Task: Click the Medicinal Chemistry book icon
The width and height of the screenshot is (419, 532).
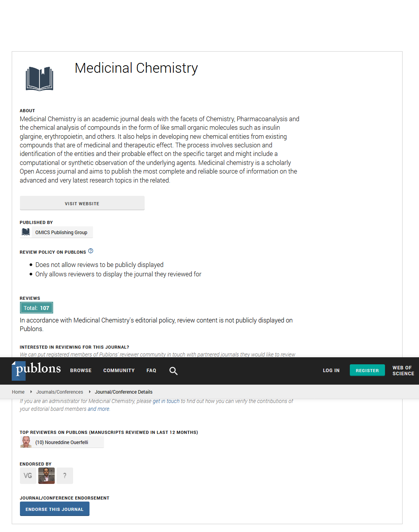Action: [x=39, y=79]
